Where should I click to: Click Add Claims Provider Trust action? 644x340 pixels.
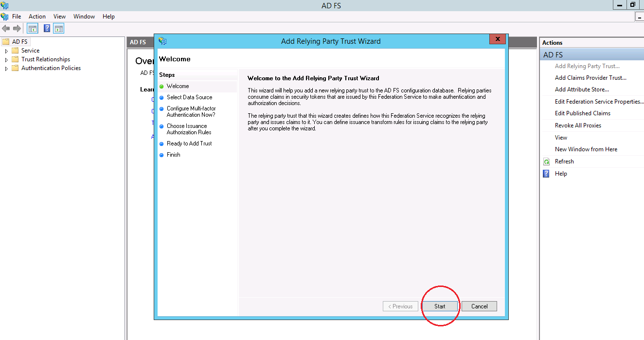coord(590,78)
